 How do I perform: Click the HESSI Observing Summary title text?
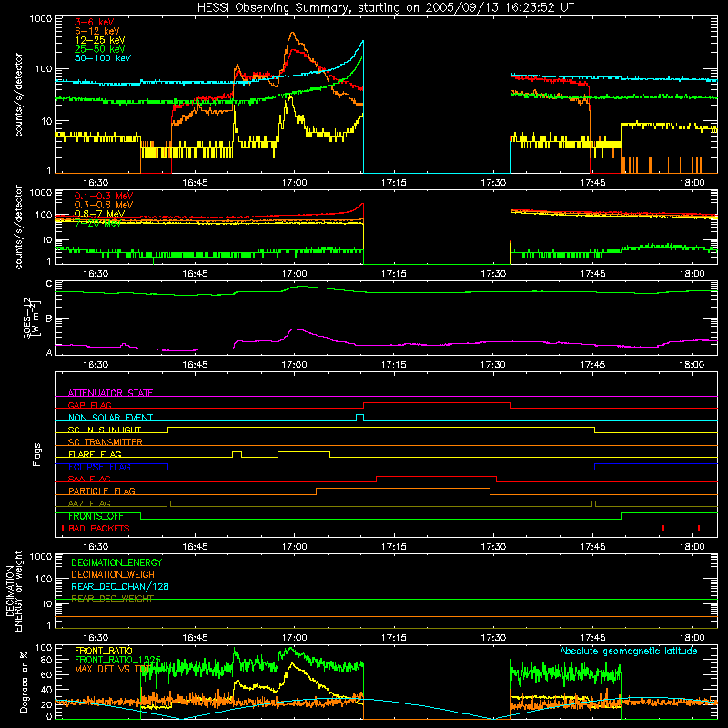tap(385, 8)
